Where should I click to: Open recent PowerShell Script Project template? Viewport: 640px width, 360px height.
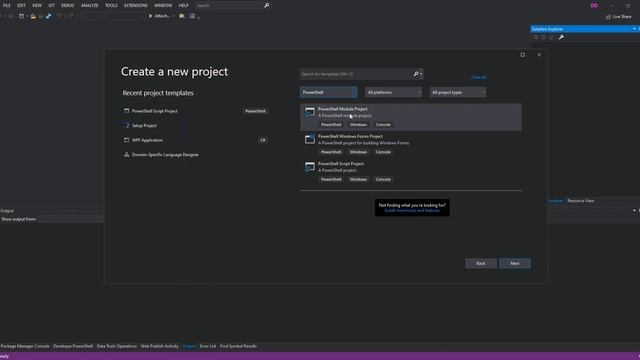(196, 111)
